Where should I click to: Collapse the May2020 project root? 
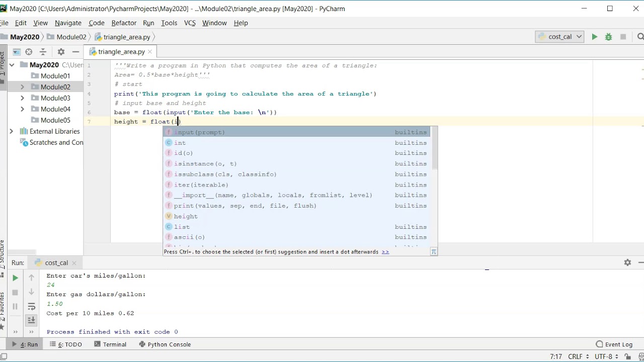(12, 65)
